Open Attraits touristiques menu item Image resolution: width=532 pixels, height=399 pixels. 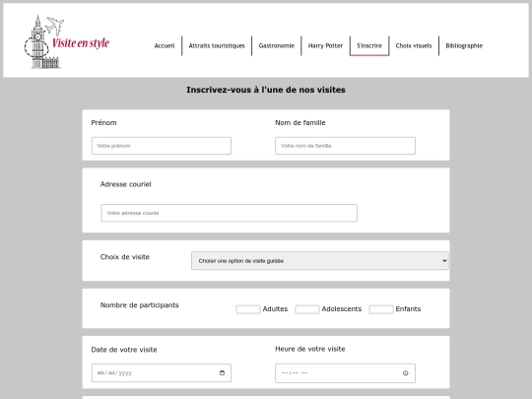coord(217,45)
